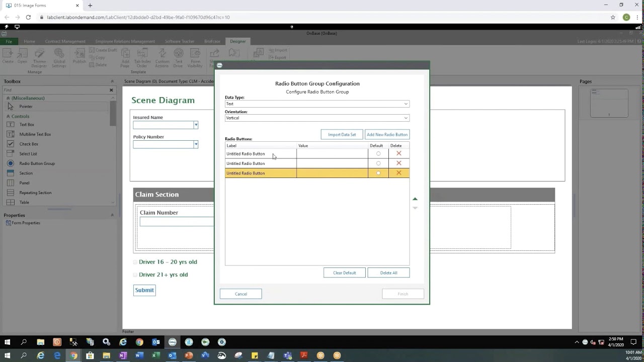Image resolution: width=644 pixels, height=362 pixels.
Task: Select the Radio Button Group control
Action: pos(37,163)
